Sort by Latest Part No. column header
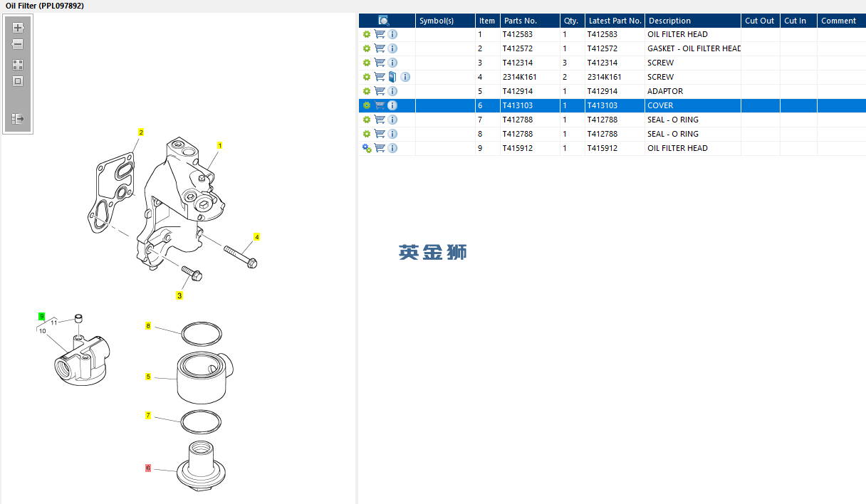 615,21
